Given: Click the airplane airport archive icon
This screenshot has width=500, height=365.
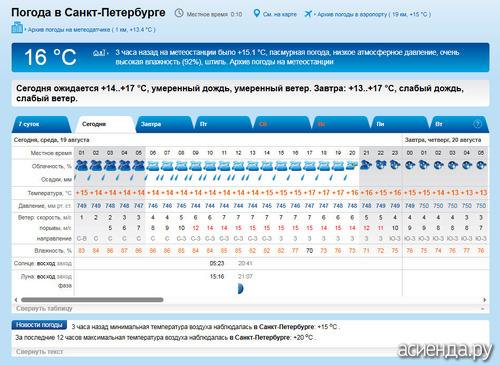Looking at the screenshot, I should (308, 14).
